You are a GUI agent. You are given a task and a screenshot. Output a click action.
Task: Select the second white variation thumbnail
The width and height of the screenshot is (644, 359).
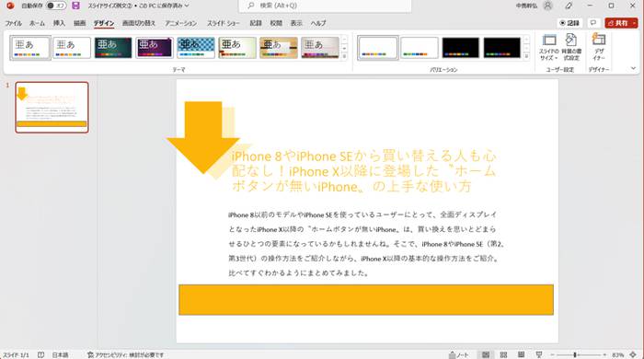420,48
